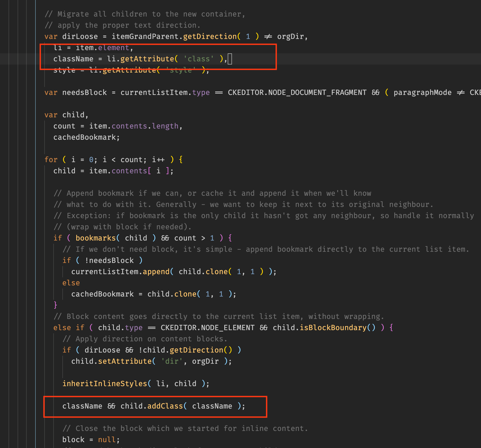The image size is (481, 448).
Task: Click the className variable in the red box
Action: point(73,59)
